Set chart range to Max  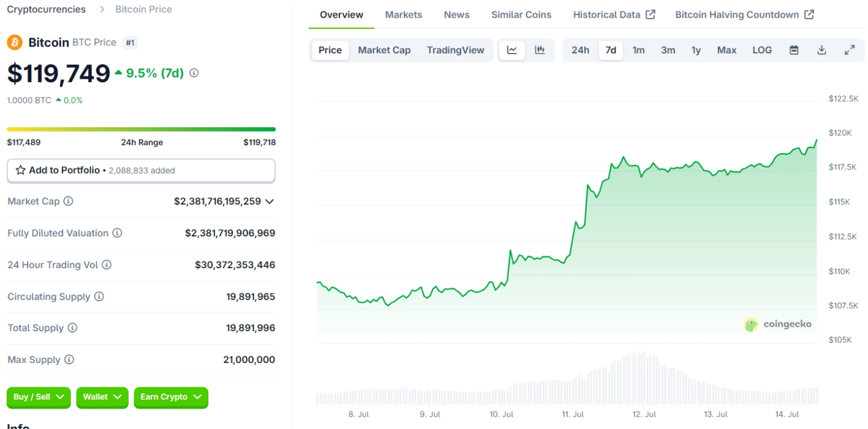pyautogui.click(x=726, y=50)
